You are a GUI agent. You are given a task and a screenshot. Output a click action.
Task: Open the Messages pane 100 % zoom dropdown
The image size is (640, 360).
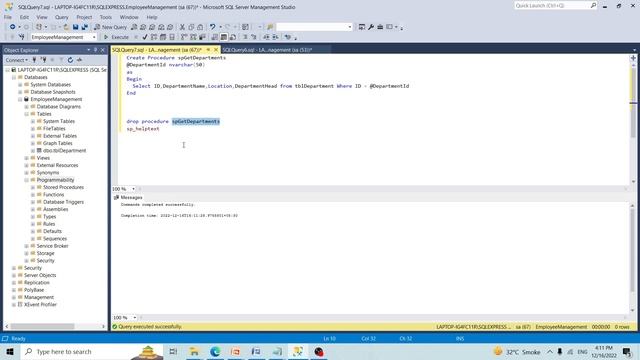click(134, 318)
